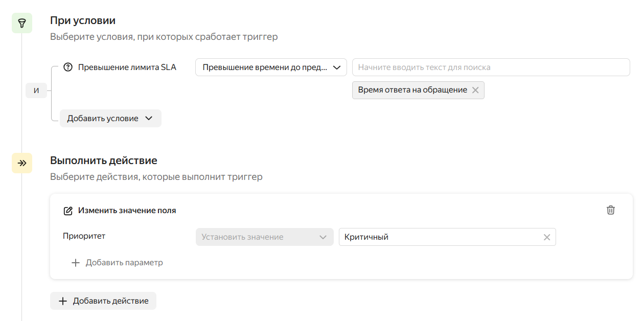Expand 'Добавить условие' dropdown
Image resolution: width=644 pixels, height=321 pixels.
[110, 119]
